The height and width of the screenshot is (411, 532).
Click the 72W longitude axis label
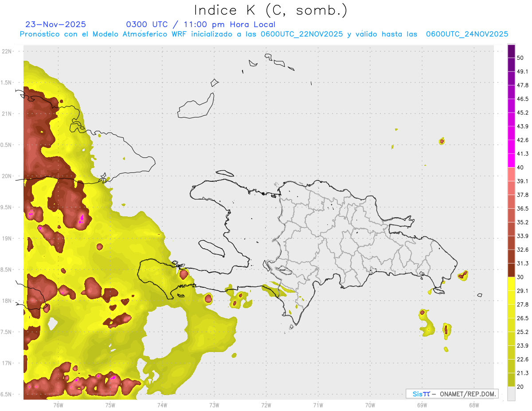(266, 405)
